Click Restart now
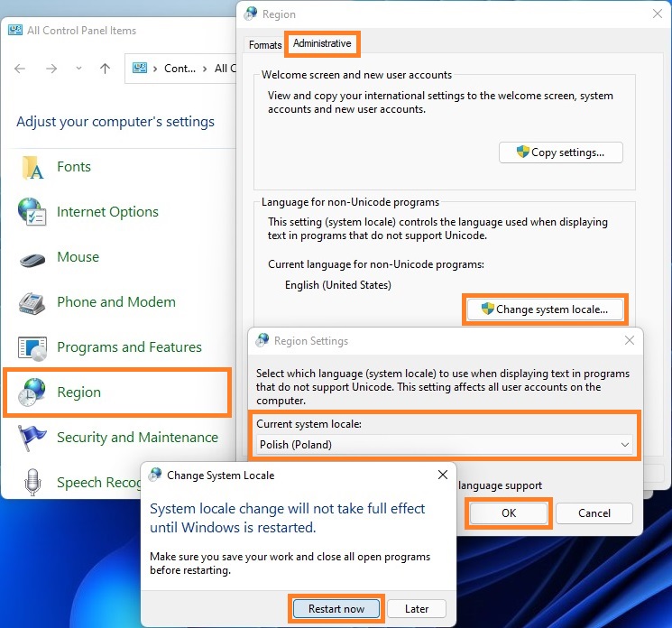The image size is (672, 628). (x=336, y=609)
